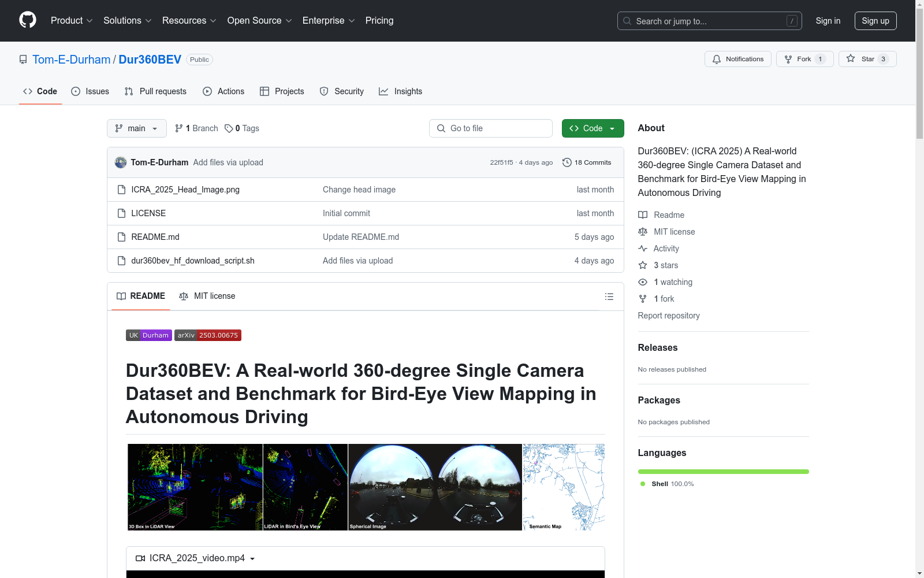
Task: Open the Change head image commit message
Action: [359, 190]
